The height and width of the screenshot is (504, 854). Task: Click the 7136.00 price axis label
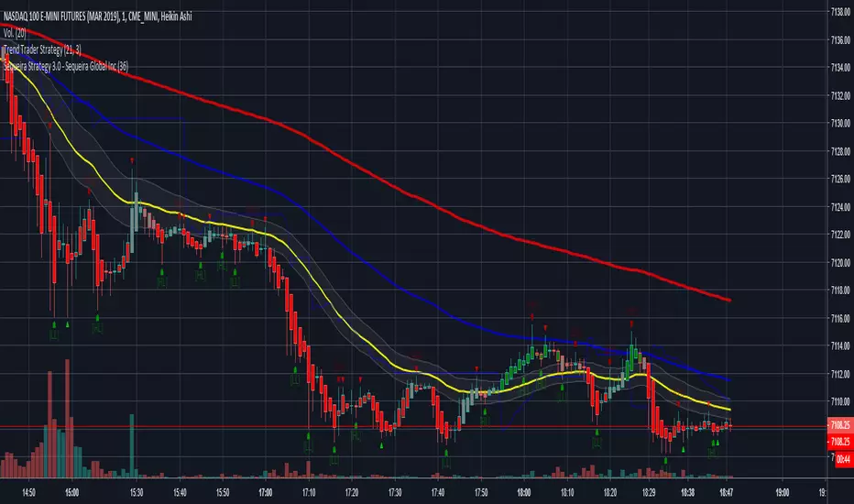point(840,39)
